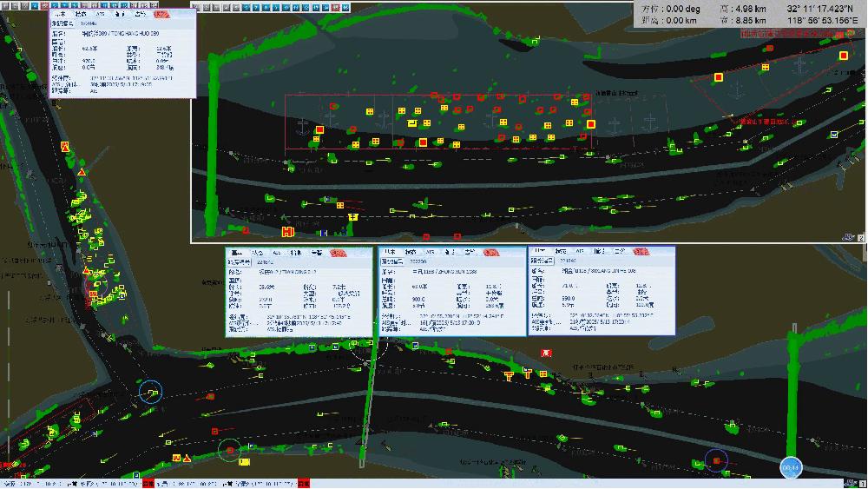Click the orange H marker in inset map

[x=287, y=231]
